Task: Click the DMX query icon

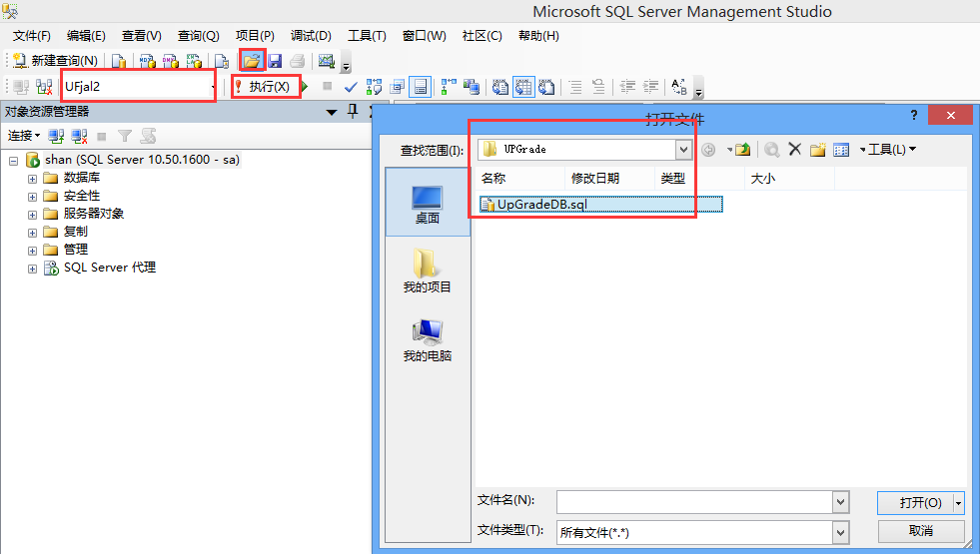Action: pos(171,61)
